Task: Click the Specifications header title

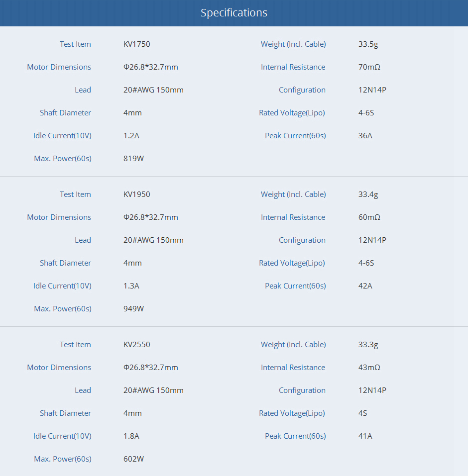Action: point(234,13)
